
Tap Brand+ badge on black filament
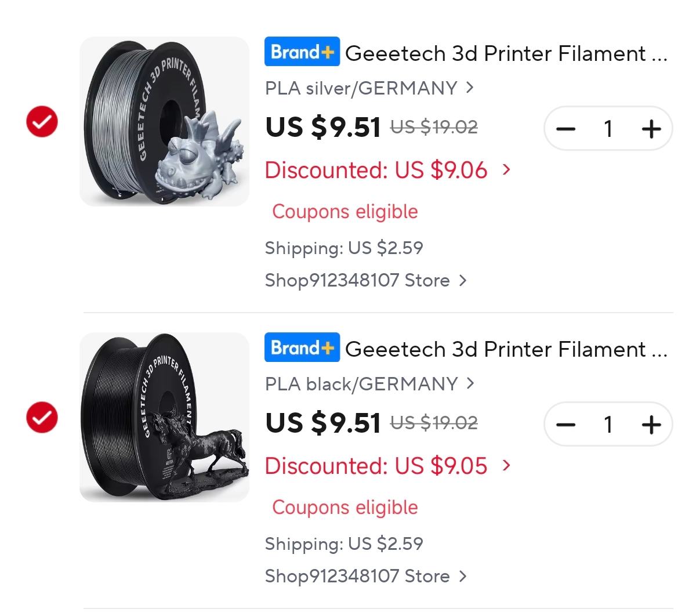coord(302,347)
